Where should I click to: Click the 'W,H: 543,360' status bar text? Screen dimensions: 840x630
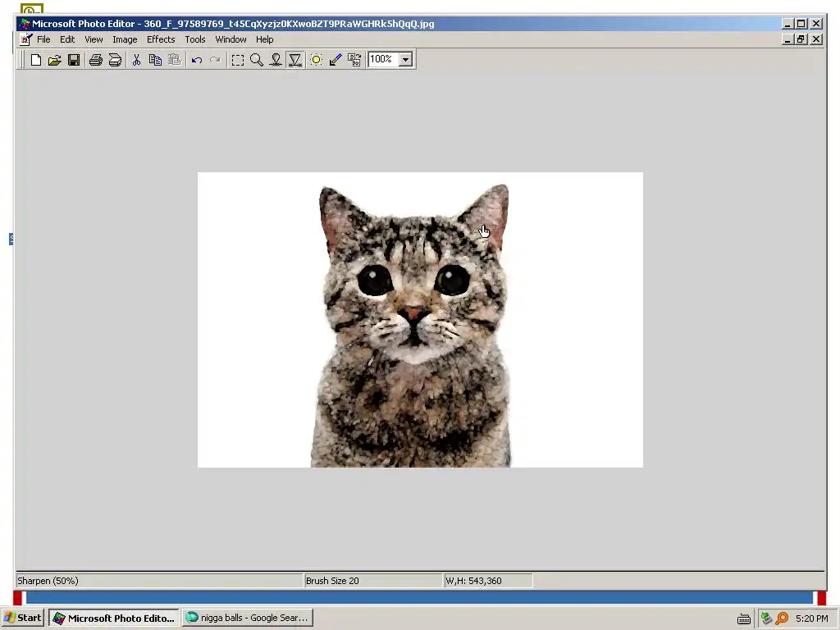click(x=473, y=581)
